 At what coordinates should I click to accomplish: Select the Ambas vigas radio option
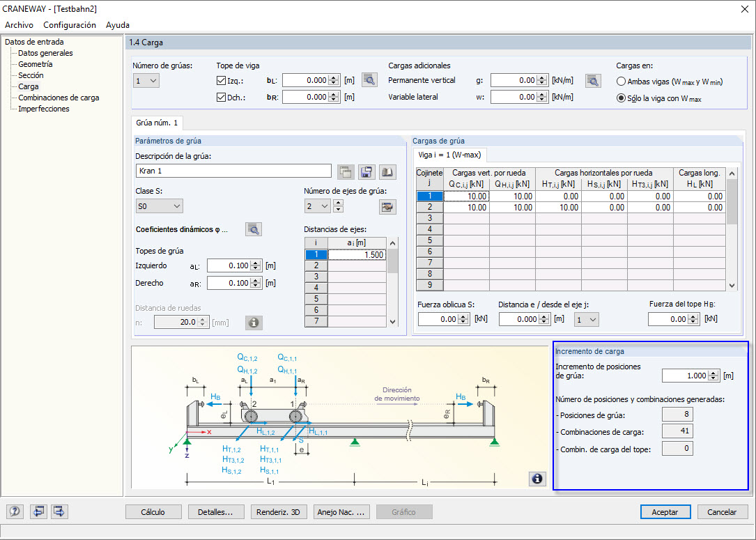[621, 82]
